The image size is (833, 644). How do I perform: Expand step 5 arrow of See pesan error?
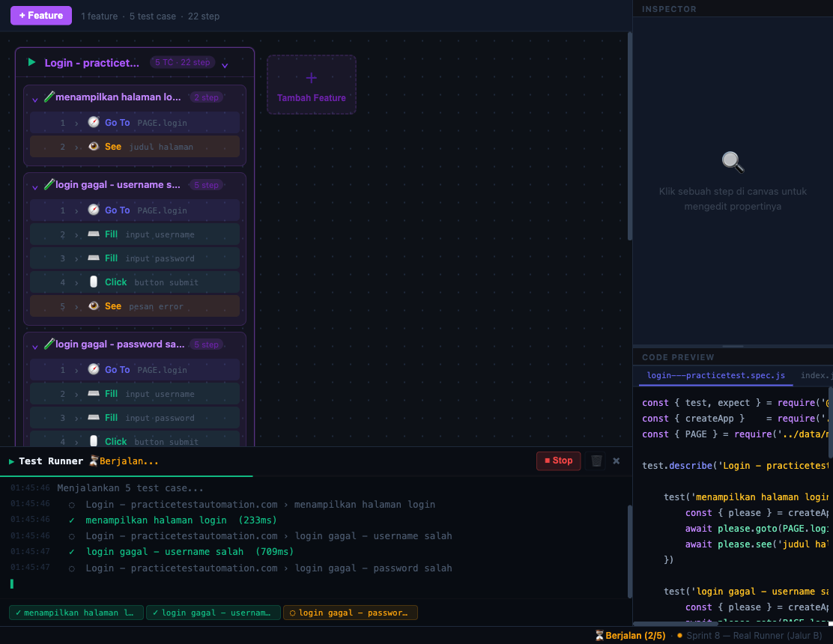(76, 306)
